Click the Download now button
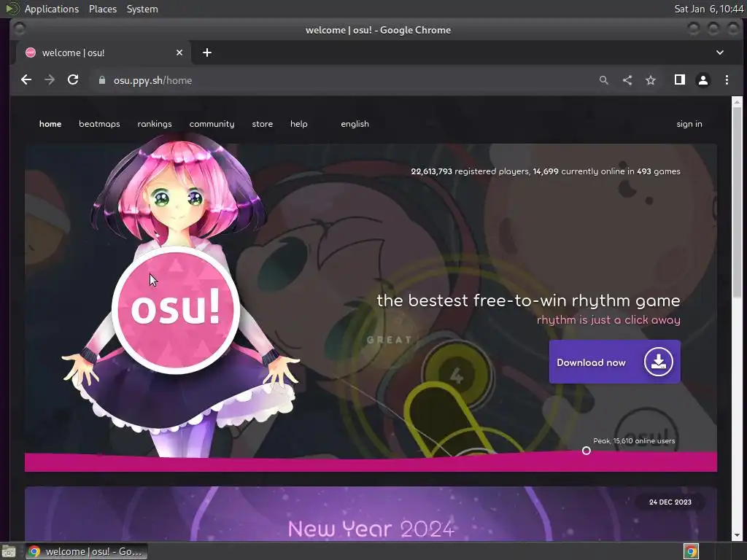 tap(614, 362)
